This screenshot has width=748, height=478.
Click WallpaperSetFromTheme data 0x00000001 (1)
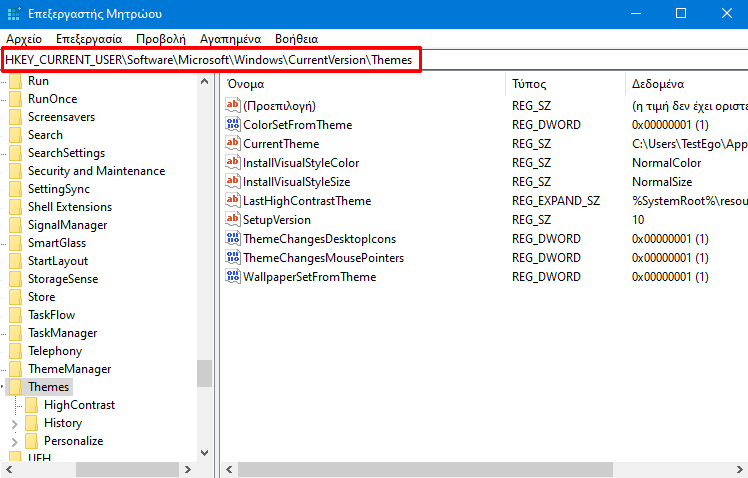tap(670, 277)
